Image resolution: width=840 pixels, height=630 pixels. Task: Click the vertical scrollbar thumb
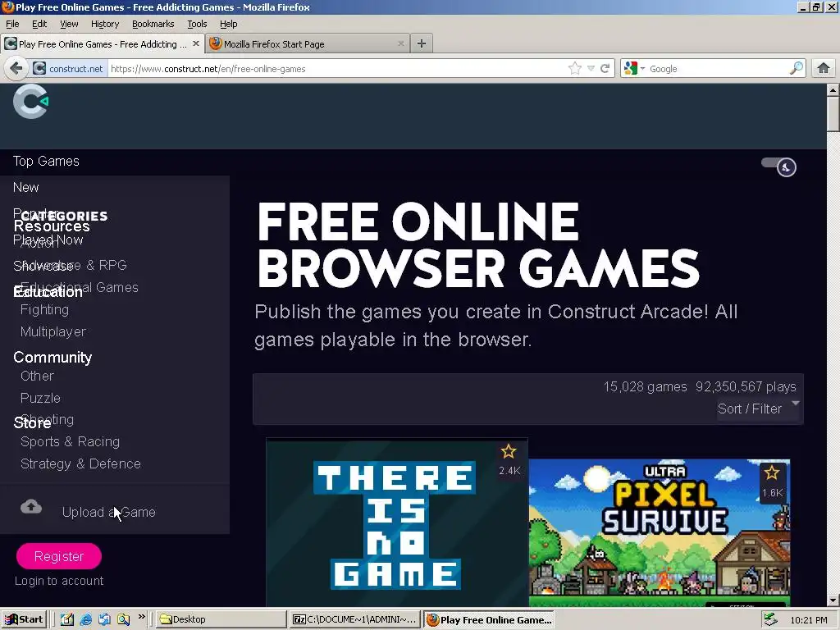tap(833, 113)
